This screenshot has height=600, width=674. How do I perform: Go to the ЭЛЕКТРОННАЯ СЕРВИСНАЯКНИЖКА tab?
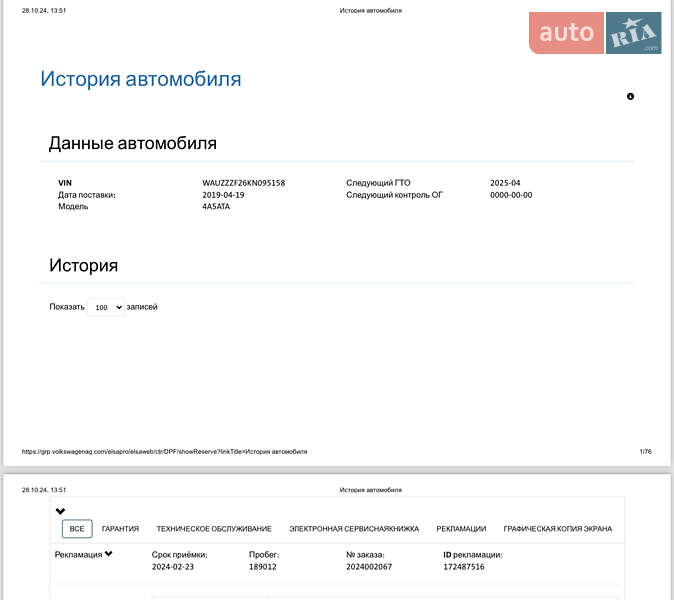tap(354, 529)
